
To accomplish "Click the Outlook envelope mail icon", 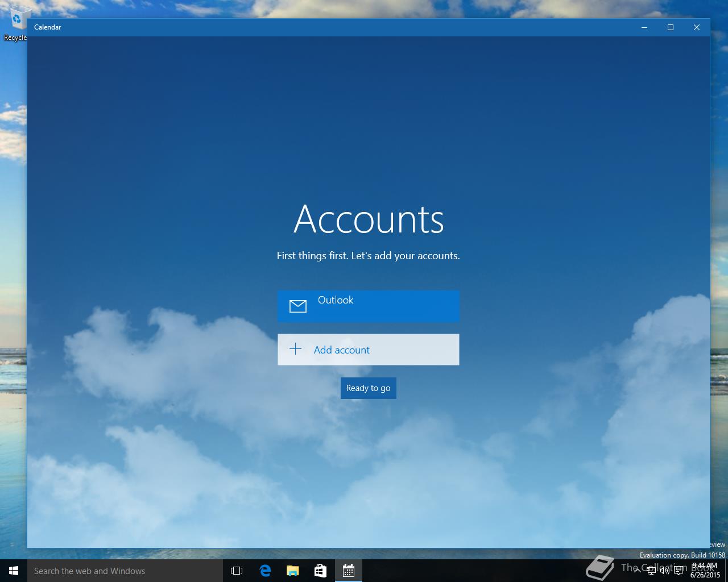I will point(298,306).
